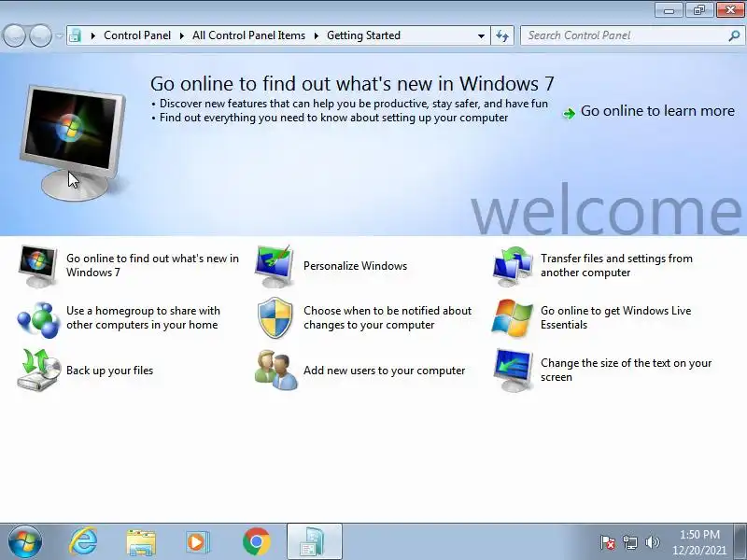This screenshot has width=747, height=560.
Task: Open the Back up your files icon
Action: [x=38, y=370]
